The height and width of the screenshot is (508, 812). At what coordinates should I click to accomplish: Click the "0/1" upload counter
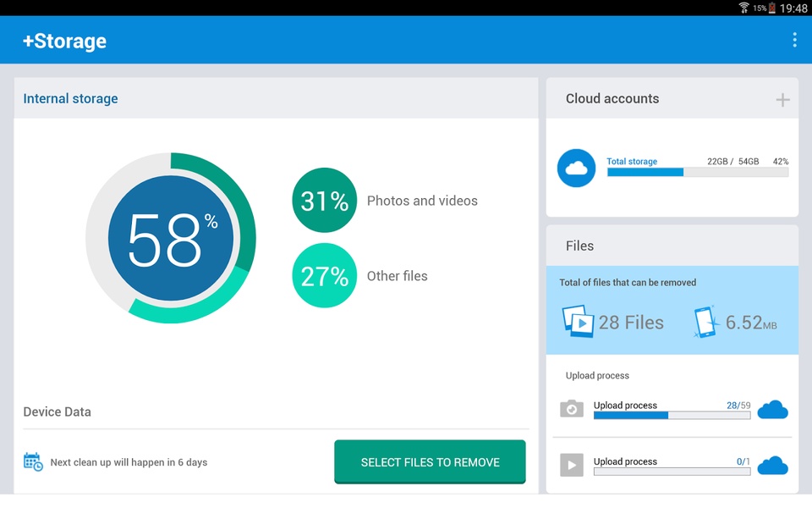coord(743,461)
